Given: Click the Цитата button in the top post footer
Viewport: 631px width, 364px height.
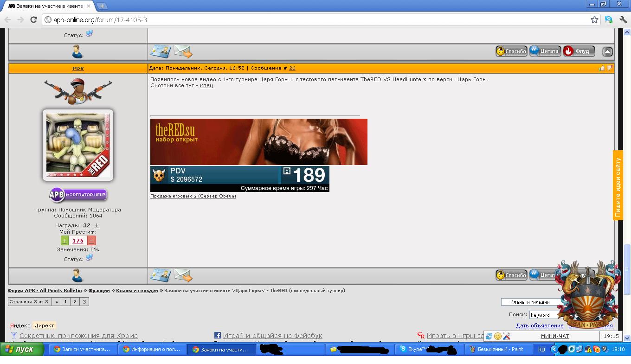Looking at the screenshot, I should pos(546,51).
